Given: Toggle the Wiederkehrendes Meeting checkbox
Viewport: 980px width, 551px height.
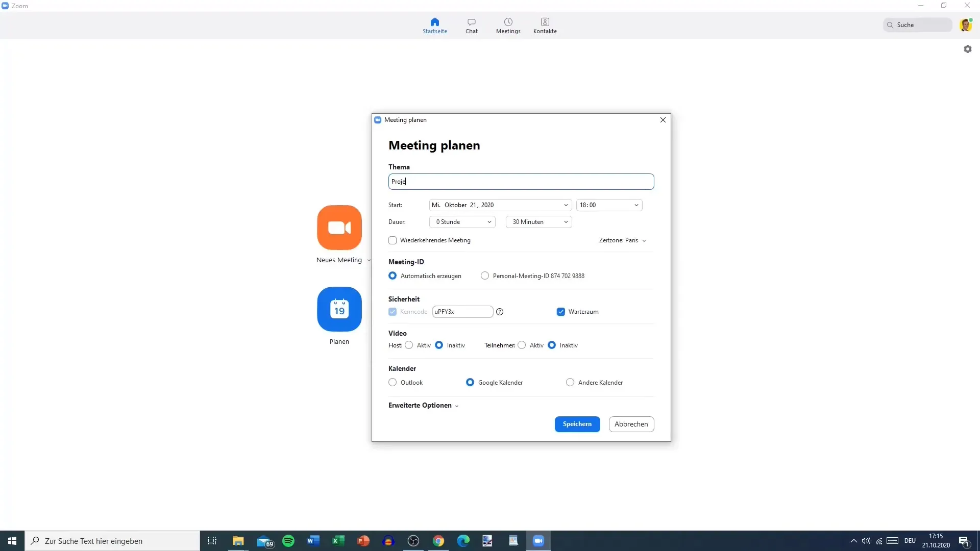Looking at the screenshot, I should tap(393, 240).
